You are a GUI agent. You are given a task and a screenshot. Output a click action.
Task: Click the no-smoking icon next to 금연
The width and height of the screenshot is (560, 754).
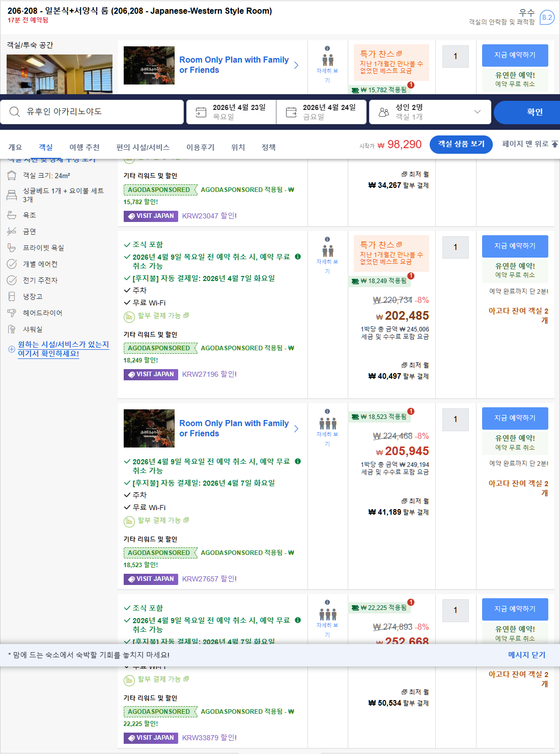[12, 231]
